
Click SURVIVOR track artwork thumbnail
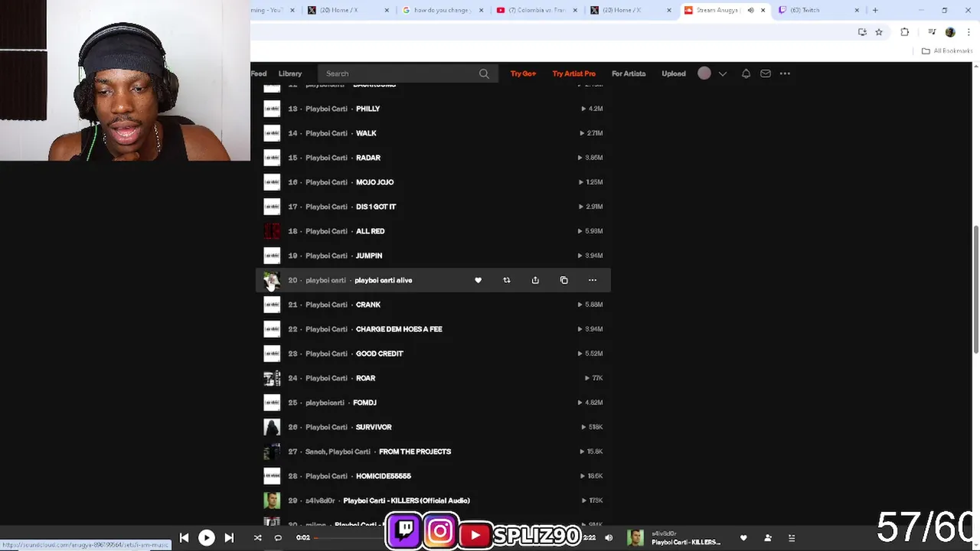[272, 427]
